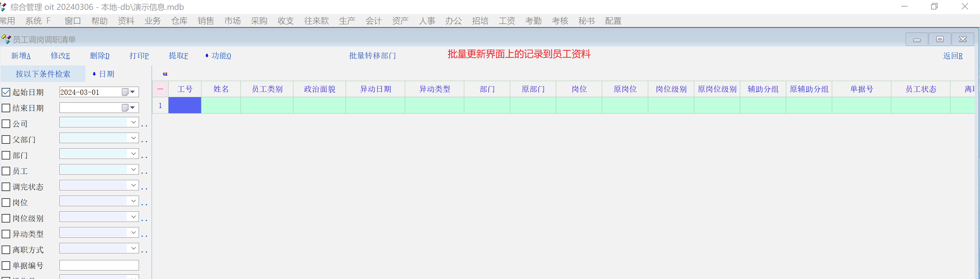The height and width of the screenshot is (279, 980).
Task: Click 按以下条件检索 search button
Action: (43, 74)
